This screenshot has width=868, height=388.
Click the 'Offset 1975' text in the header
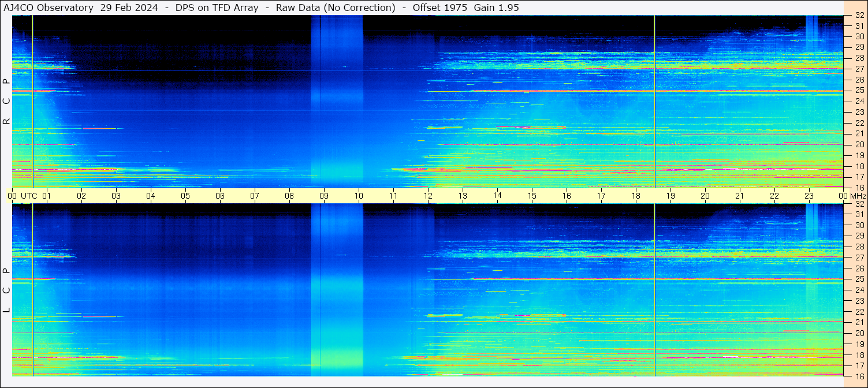coord(439,8)
